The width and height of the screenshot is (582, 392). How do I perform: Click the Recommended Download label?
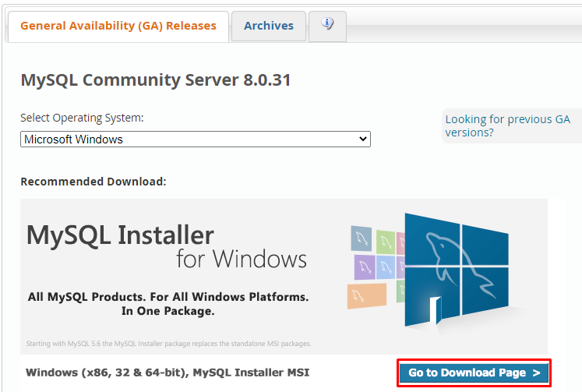tap(93, 182)
